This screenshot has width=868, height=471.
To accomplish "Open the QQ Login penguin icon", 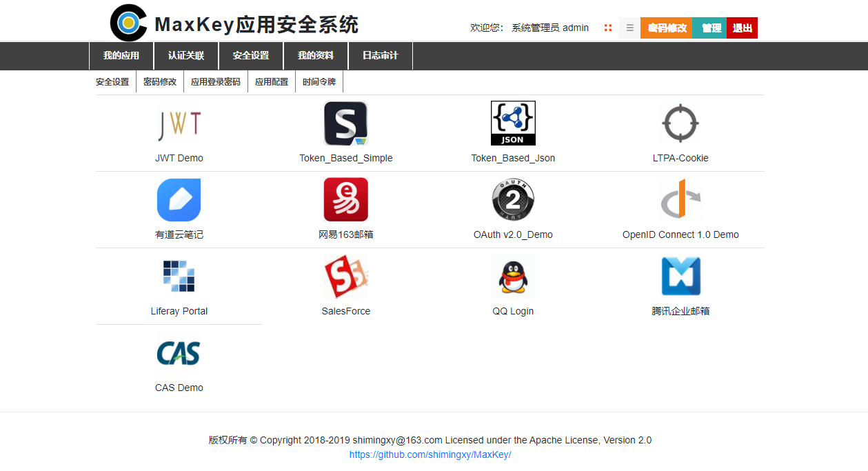I will [x=513, y=277].
